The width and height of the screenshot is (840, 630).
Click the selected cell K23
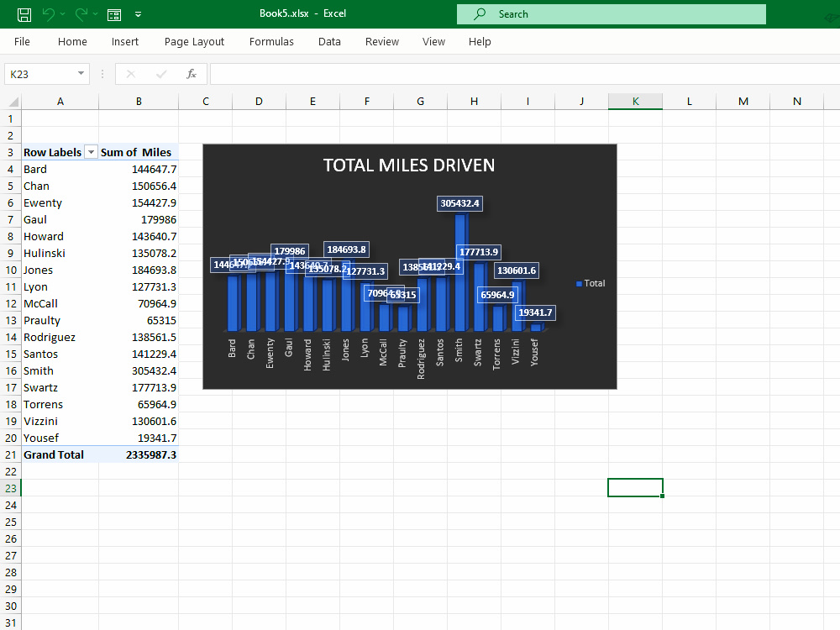click(x=635, y=488)
